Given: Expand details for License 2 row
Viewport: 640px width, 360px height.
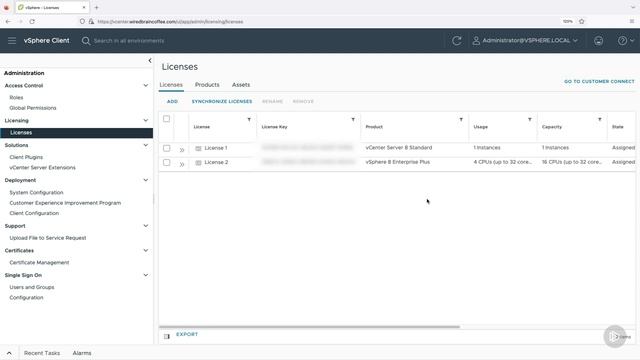Looking at the screenshot, I should tap(182, 164).
